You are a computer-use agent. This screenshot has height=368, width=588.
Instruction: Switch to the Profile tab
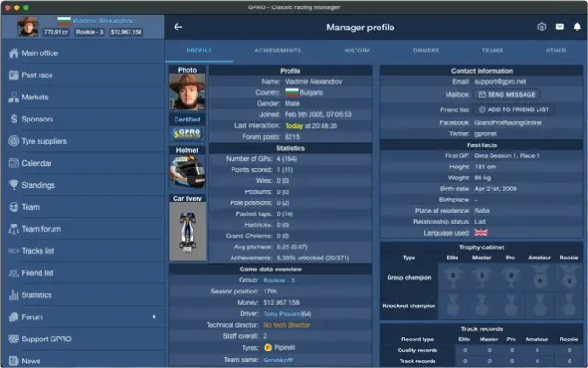pyautogui.click(x=199, y=51)
